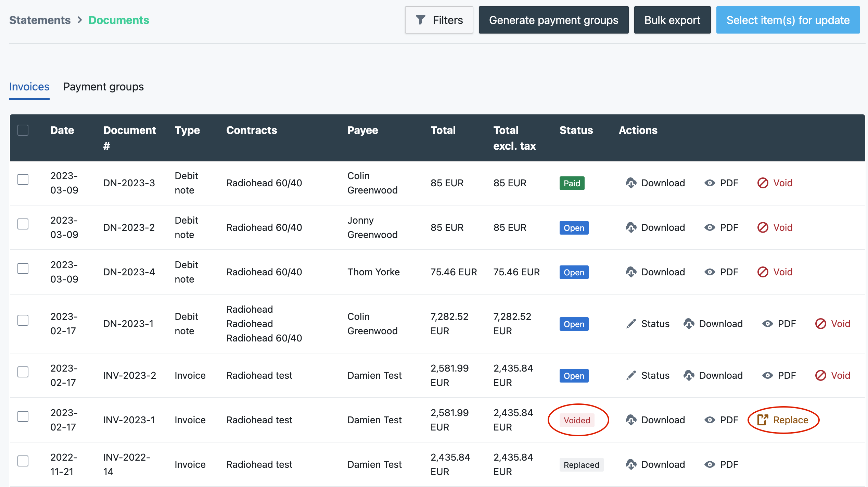
Task: Click the Type column header
Action: (x=187, y=130)
